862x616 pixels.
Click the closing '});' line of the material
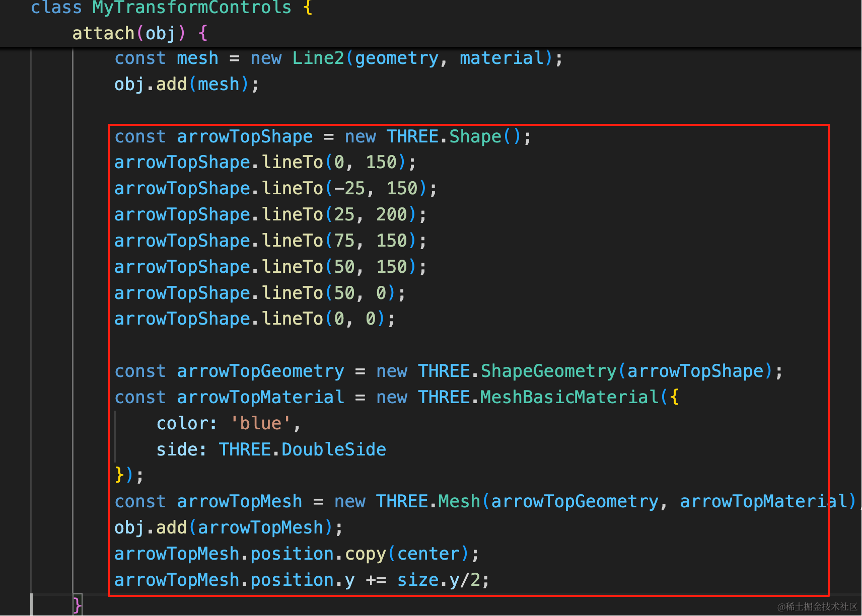pos(129,475)
